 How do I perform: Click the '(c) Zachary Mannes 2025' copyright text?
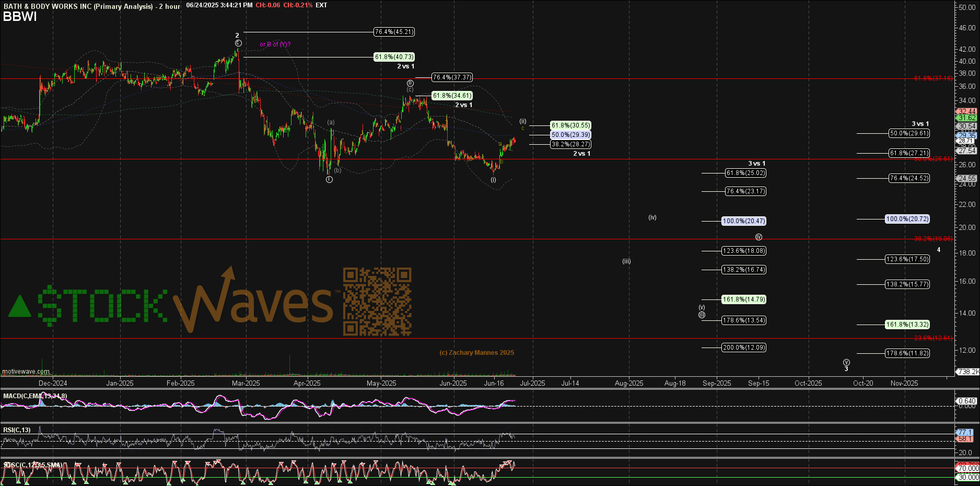477,353
